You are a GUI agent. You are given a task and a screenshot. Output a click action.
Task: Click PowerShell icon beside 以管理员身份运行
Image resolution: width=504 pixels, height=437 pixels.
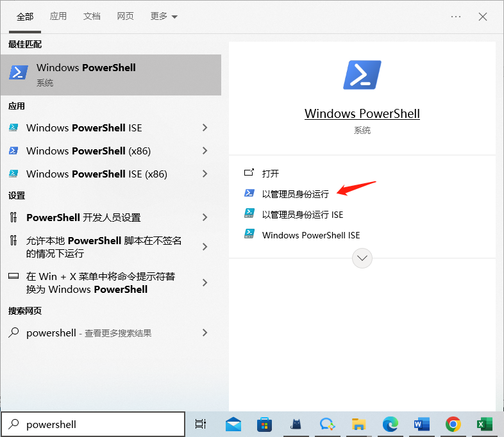click(x=249, y=193)
